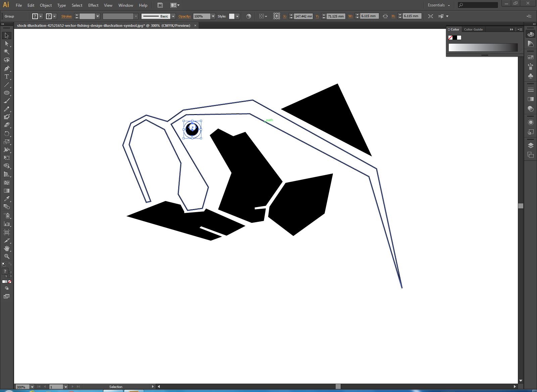
Task: Pick a shade from the grayscale ramp
Action: pyautogui.click(x=483, y=48)
